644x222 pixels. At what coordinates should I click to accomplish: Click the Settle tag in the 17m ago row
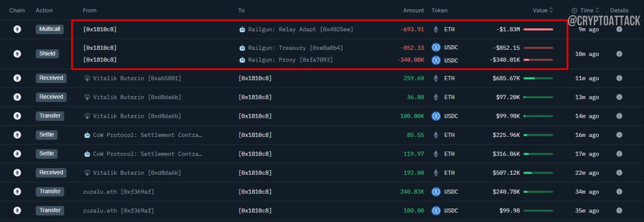point(47,154)
